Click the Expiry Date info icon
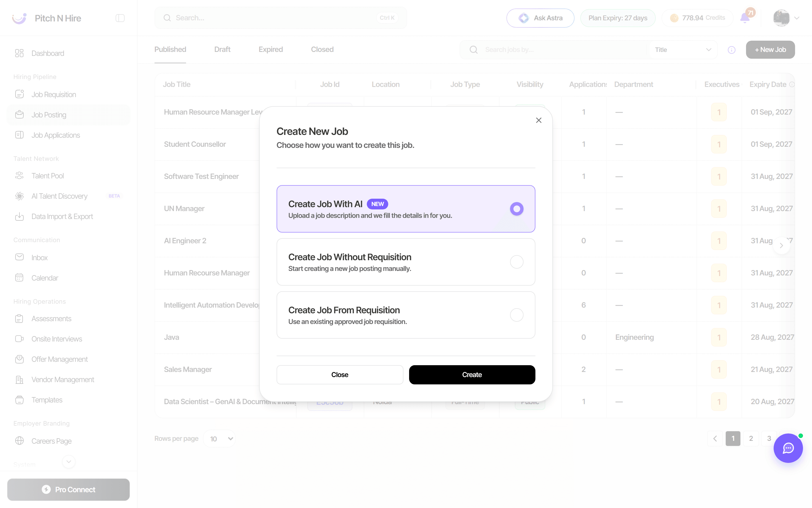 click(791, 85)
